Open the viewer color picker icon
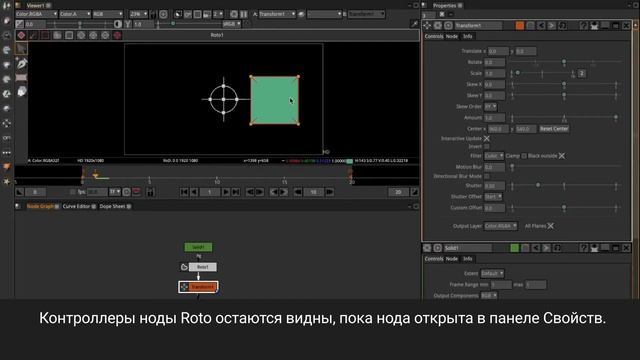Screen dimensions: 640x360 (x=414, y=24)
